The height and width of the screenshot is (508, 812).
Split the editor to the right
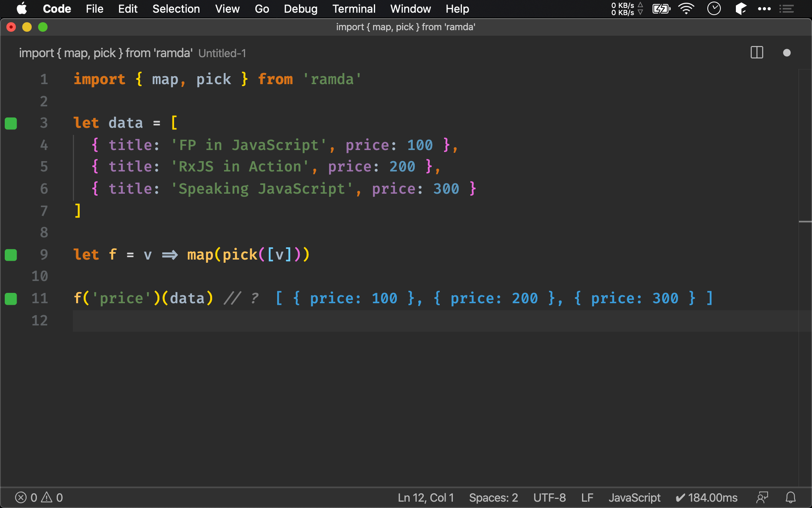[757, 53]
